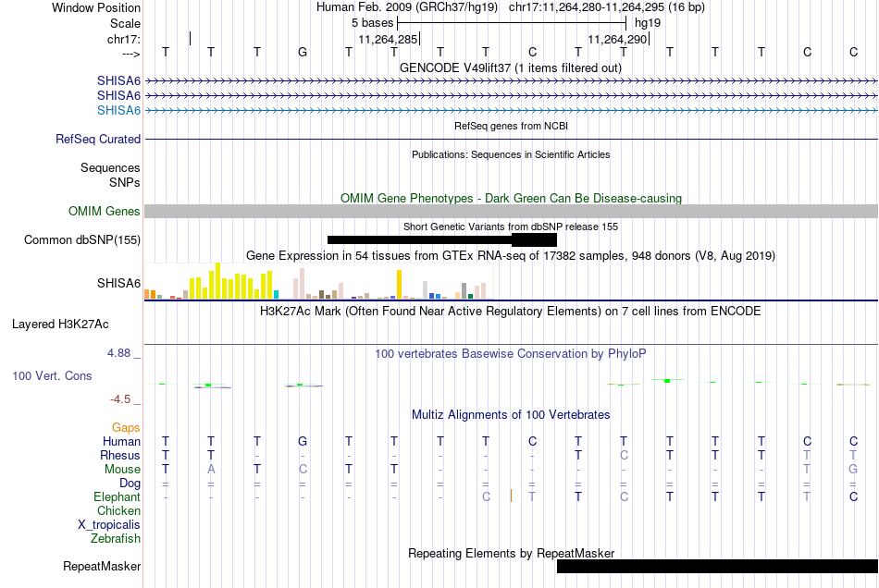Click the black dbSNP variant bar

[441, 239]
